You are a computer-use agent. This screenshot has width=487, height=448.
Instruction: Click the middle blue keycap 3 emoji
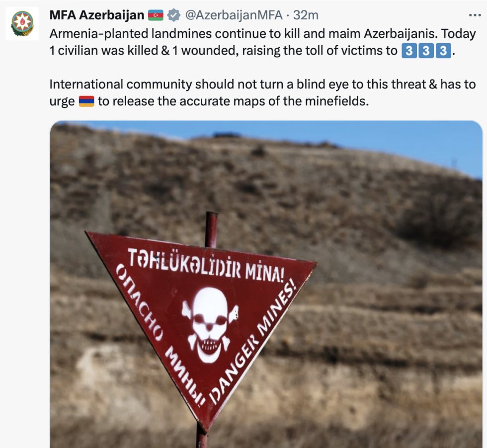point(426,51)
